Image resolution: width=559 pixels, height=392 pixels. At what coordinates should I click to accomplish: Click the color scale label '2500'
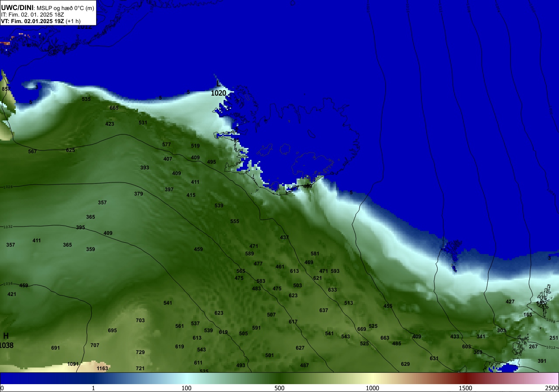pyautogui.click(x=552, y=388)
